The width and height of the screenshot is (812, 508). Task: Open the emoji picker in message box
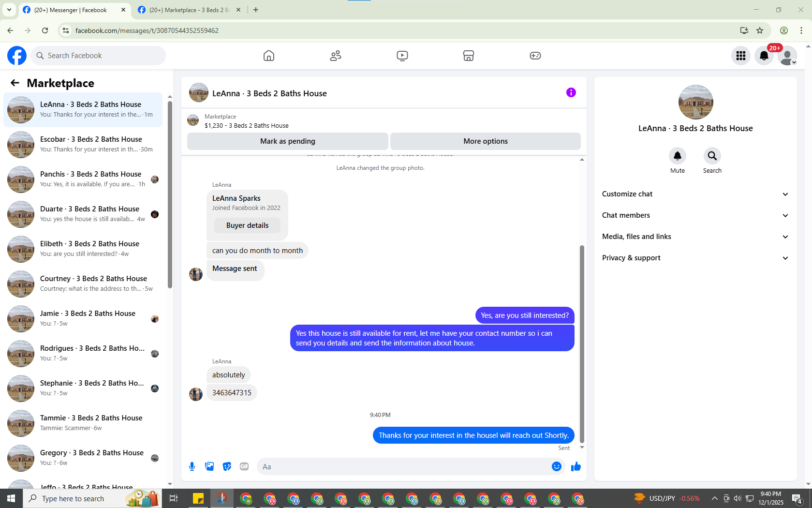557,466
